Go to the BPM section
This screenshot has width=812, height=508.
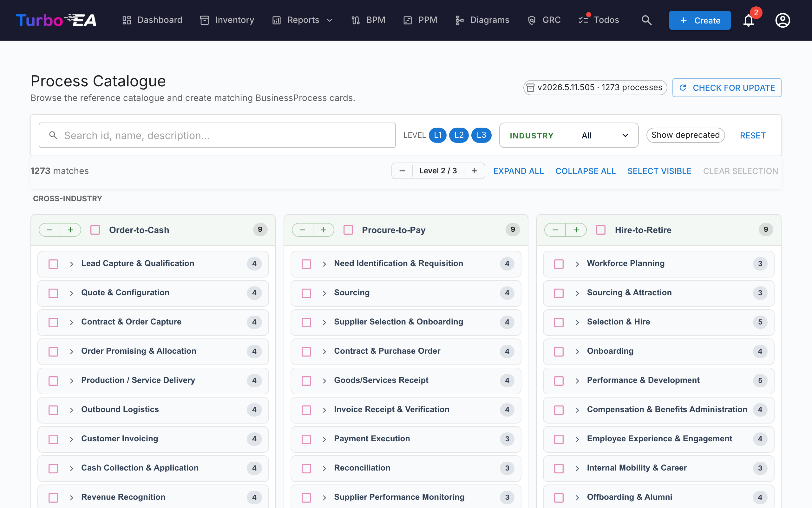coord(369,20)
